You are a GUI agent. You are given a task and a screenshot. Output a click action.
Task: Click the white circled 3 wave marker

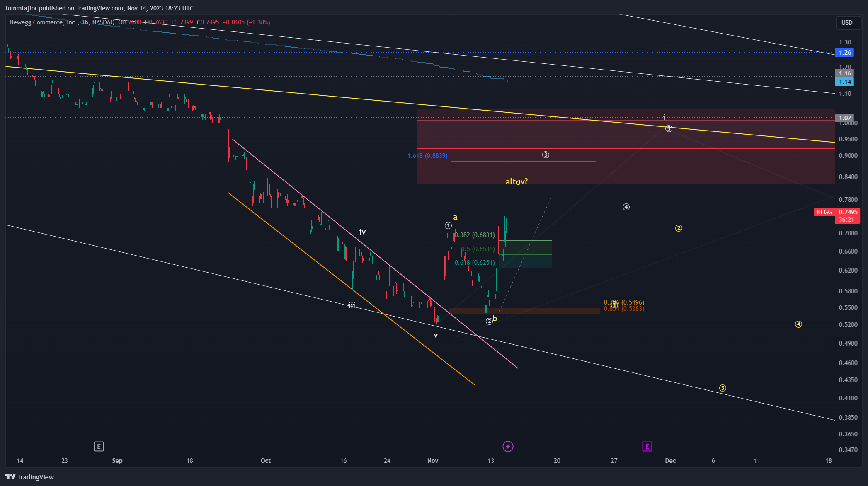546,155
